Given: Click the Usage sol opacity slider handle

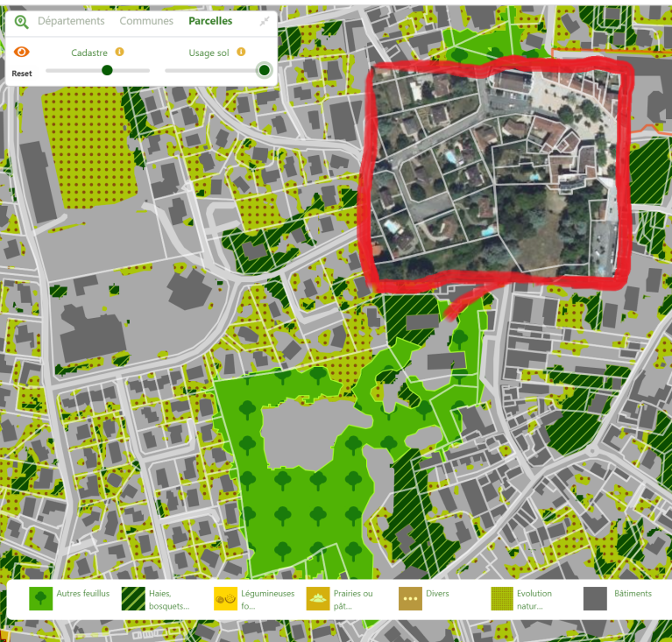Looking at the screenshot, I should point(264,70).
